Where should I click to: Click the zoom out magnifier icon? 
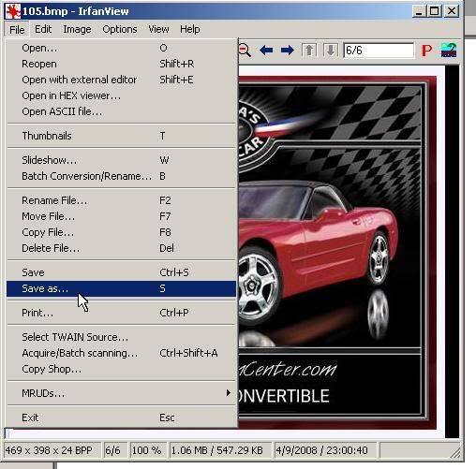coord(245,51)
